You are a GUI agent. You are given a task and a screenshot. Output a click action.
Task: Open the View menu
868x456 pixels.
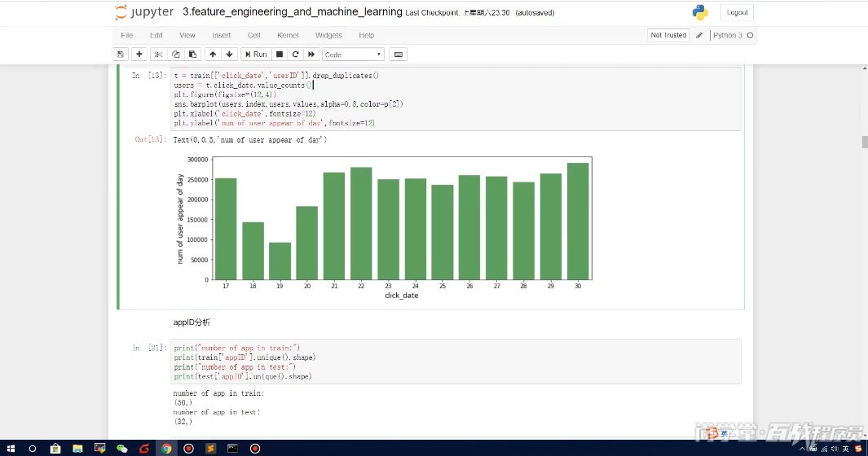[x=187, y=35]
